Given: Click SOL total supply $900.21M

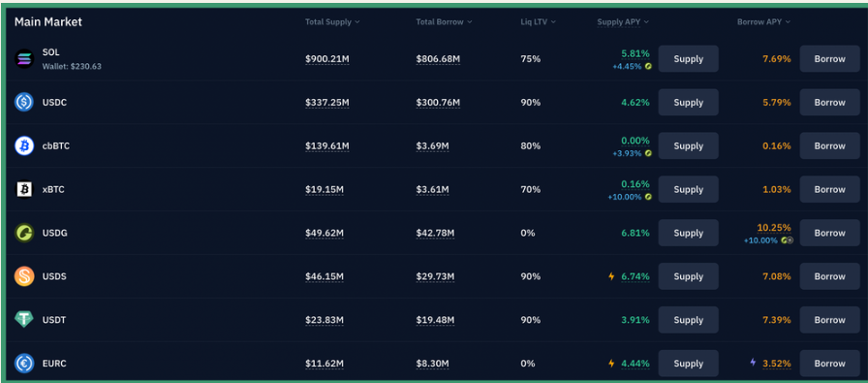Looking at the screenshot, I should pos(327,59).
